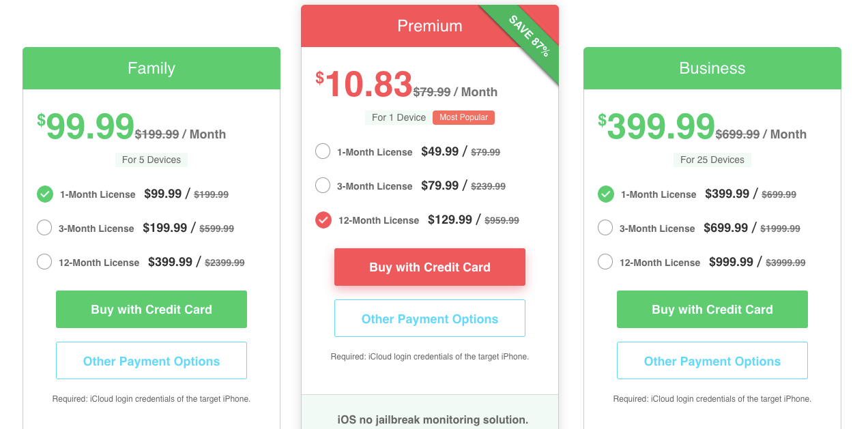Select Premium 12-Month License checked option

coord(323,220)
